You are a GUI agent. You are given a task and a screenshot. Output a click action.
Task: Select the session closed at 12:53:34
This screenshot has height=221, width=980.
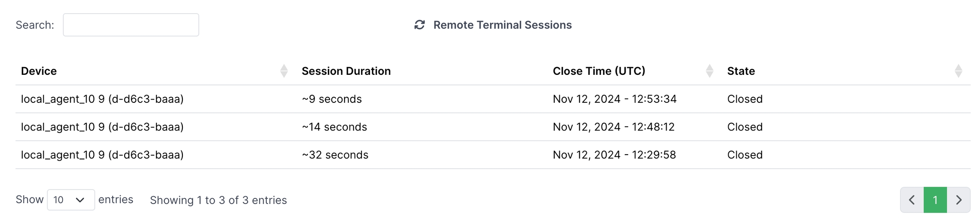(x=614, y=99)
